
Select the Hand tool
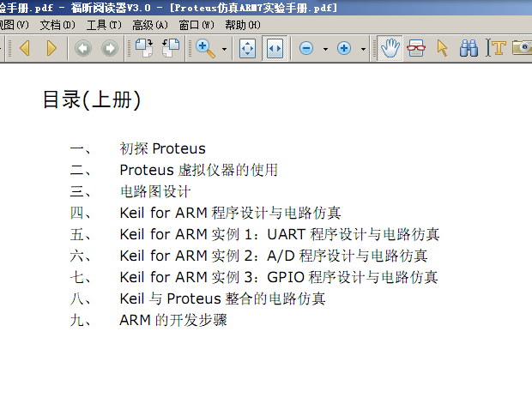coord(390,48)
